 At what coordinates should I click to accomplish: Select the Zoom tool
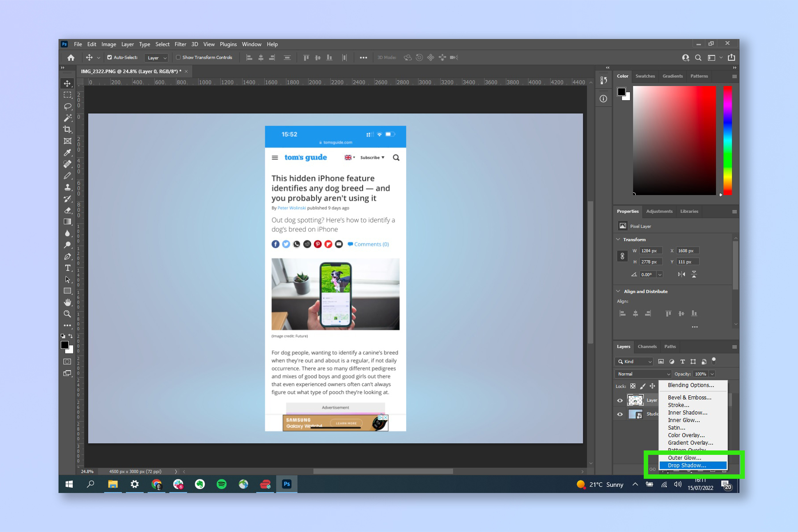[x=67, y=314]
